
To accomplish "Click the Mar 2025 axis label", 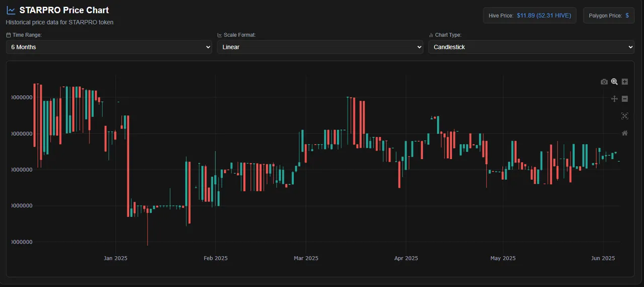I will coord(306,258).
